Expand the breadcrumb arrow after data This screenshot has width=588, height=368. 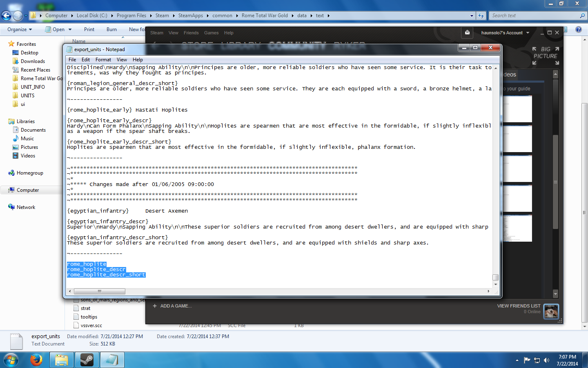(311, 16)
